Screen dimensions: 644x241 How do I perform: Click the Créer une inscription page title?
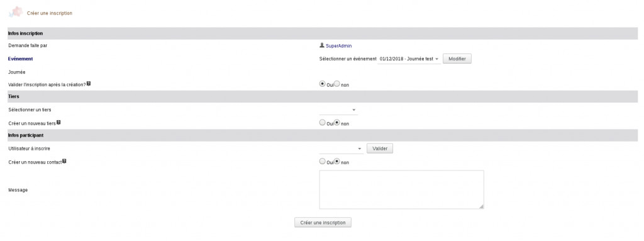pyautogui.click(x=50, y=13)
